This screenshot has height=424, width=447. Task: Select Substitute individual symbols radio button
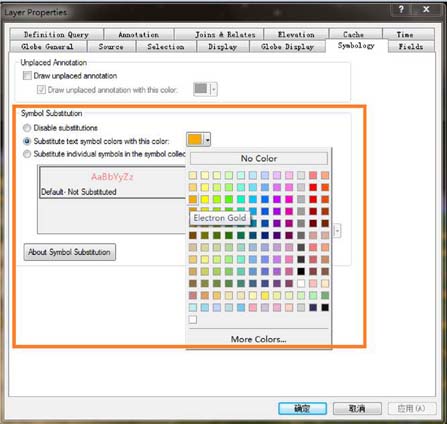(27, 154)
